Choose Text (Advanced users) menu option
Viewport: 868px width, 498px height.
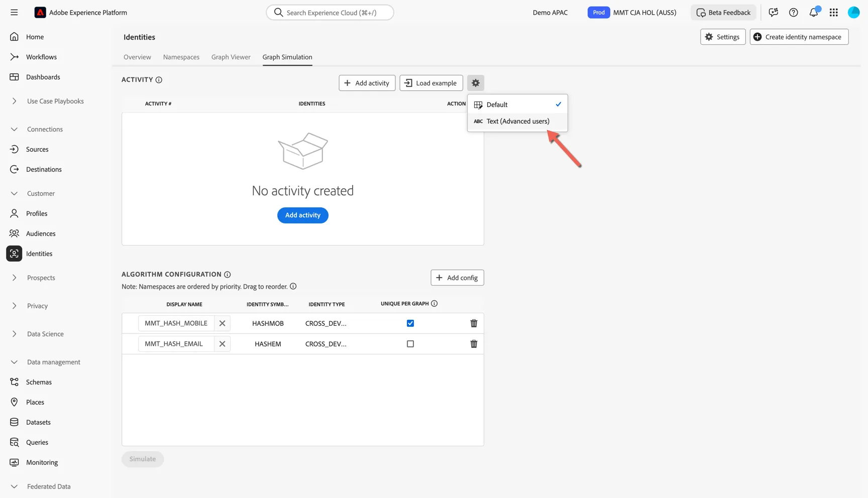517,121
